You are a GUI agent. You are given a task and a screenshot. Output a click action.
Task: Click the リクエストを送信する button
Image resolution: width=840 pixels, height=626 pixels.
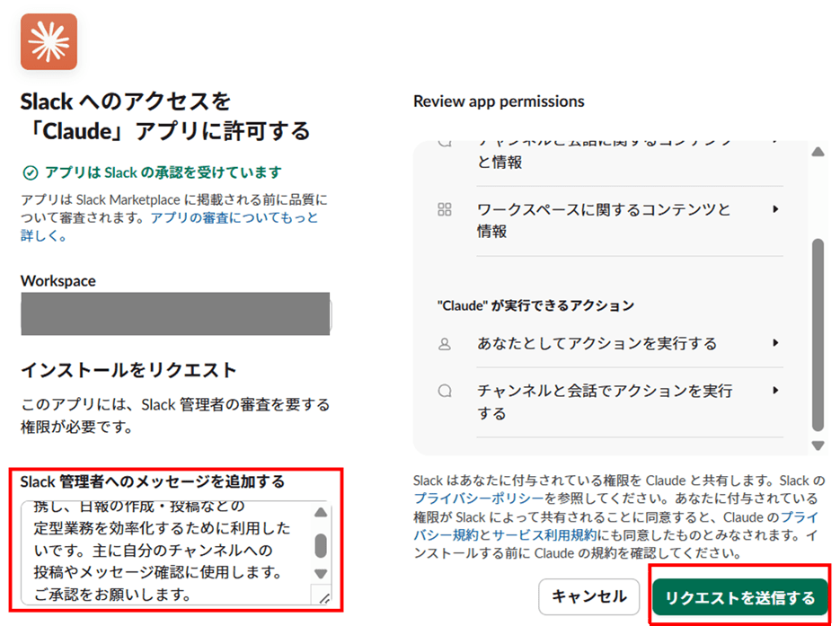739,597
